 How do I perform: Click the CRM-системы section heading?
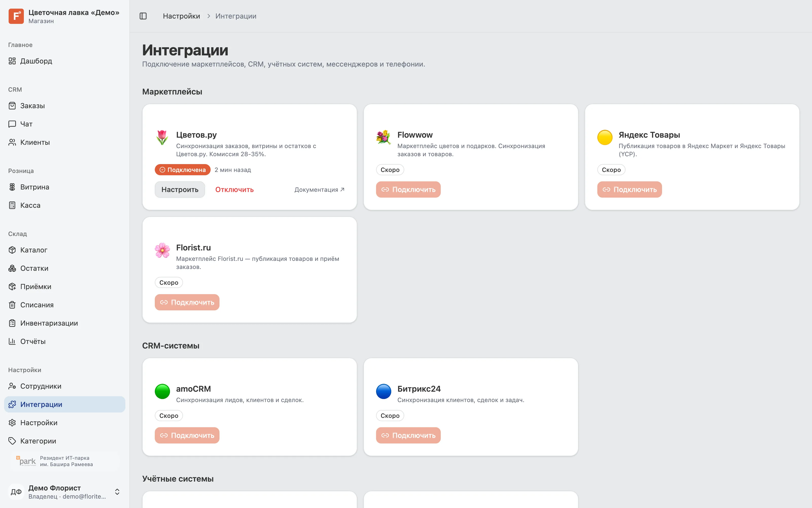point(171,346)
